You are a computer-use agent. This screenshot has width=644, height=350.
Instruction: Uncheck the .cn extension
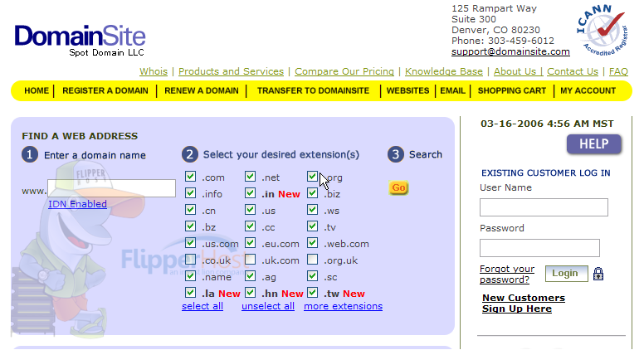[x=190, y=210]
